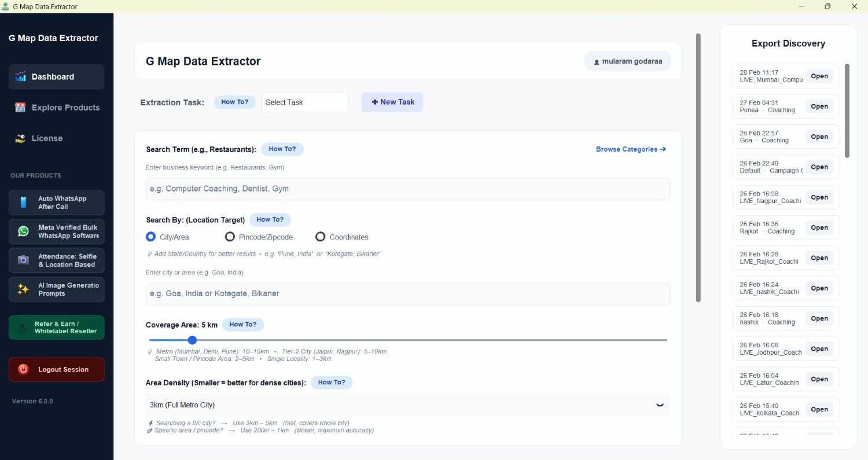The width and height of the screenshot is (868, 460).
Task: Click the Meta Verified Bulk WhatsApp green icon
Action: point(22,231)
